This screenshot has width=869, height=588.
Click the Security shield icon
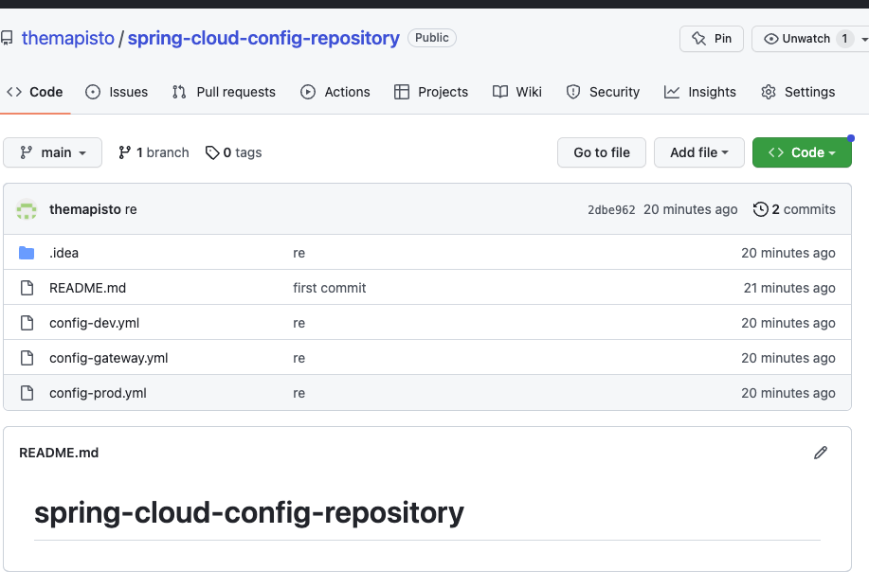click(x=573, y=92)
